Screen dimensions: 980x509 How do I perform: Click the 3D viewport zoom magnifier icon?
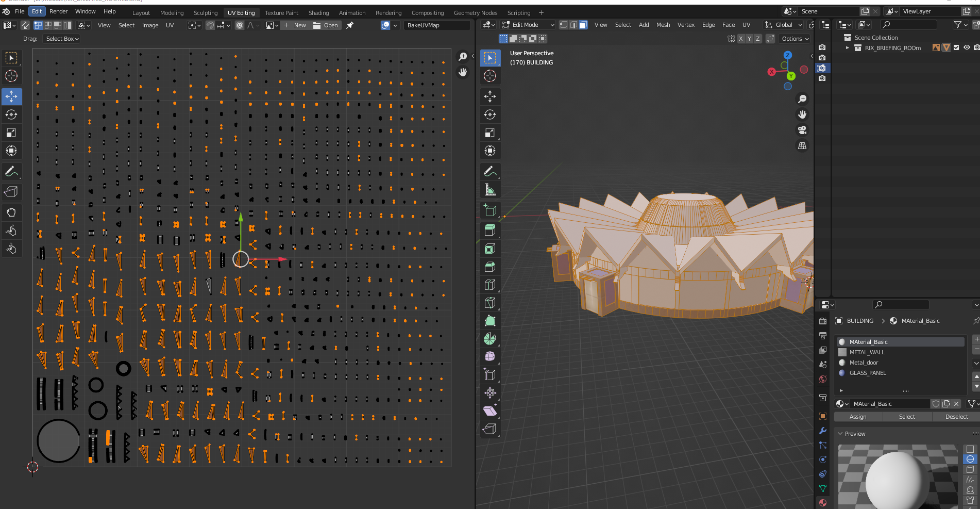(802, 98)
